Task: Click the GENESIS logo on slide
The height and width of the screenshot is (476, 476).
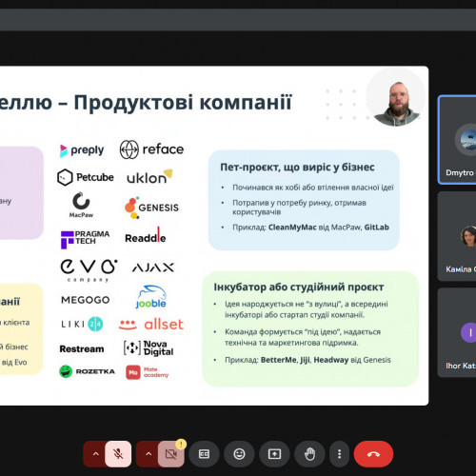Action: click(x=151, y=208)
